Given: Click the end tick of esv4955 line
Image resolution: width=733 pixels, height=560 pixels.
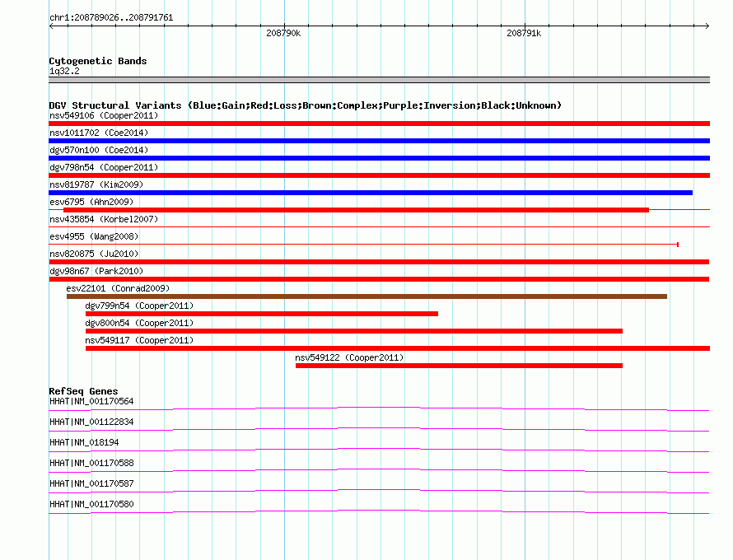Looking at the screenshot, I should point(678,245).
